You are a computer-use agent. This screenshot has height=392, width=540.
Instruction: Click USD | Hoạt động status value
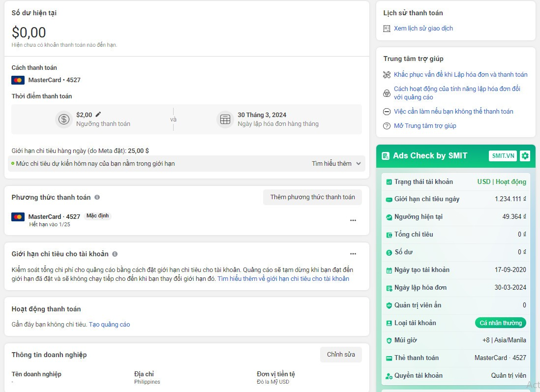pos(502,181)
